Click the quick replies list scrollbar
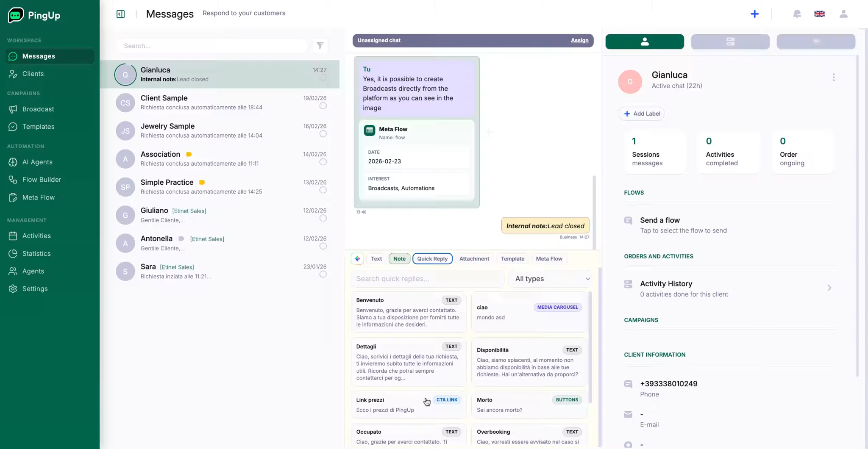 [x=590, y=347]
